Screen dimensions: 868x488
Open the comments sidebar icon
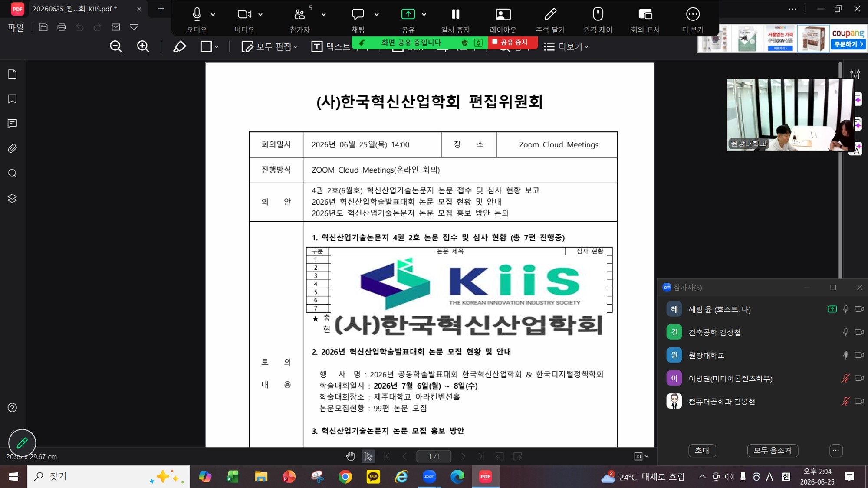pyautogui.click(x=12, y=124)
